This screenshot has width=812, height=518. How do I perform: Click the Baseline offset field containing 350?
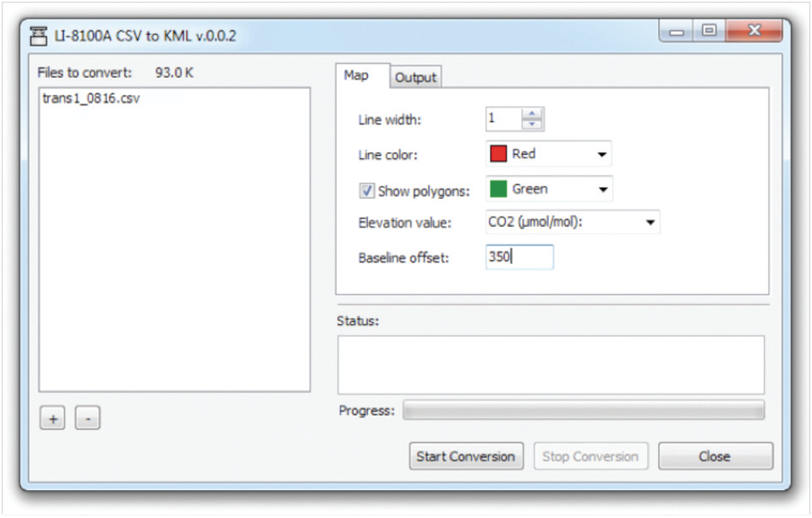point(519,257)
